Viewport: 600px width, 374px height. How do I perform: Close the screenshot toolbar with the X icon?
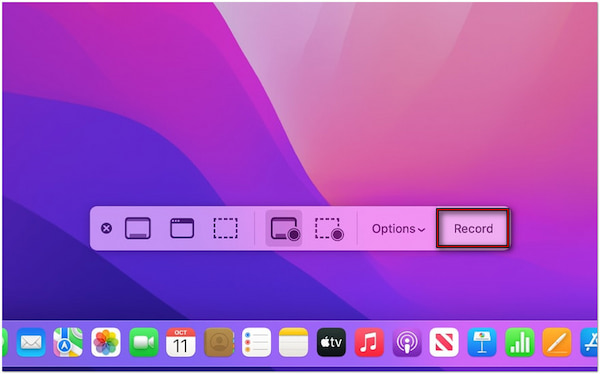(106, 229)
